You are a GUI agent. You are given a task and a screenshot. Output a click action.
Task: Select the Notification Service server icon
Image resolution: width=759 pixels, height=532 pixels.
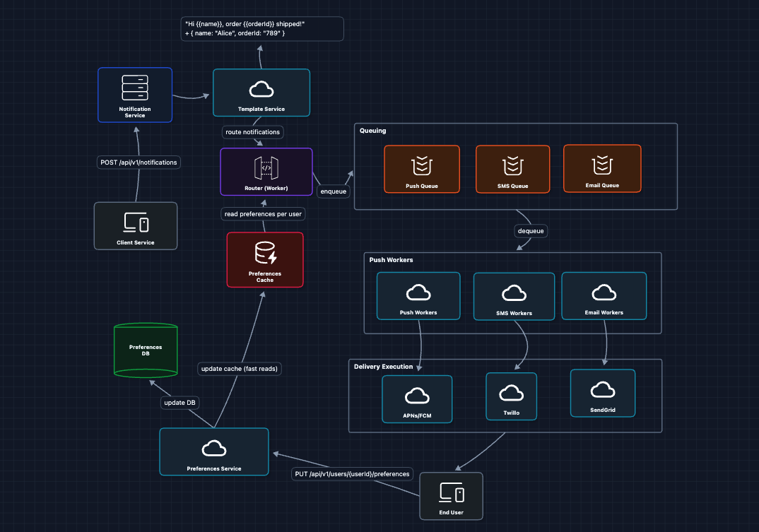135,87
